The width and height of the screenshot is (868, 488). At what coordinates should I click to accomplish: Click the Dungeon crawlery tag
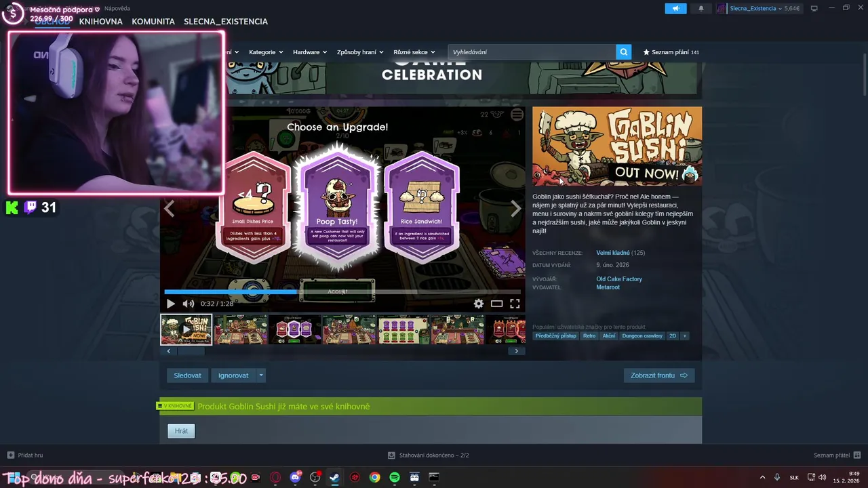coord(642,335)
